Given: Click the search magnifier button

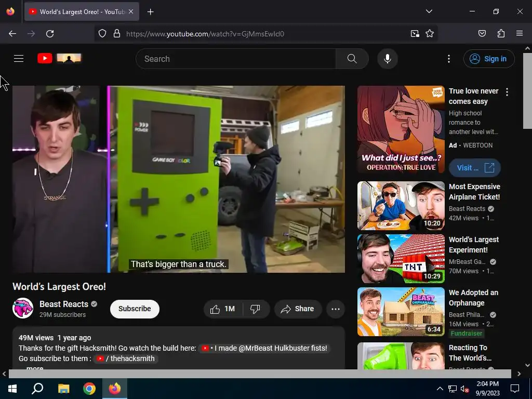Looking at the screenshot, I should [352, 59].
